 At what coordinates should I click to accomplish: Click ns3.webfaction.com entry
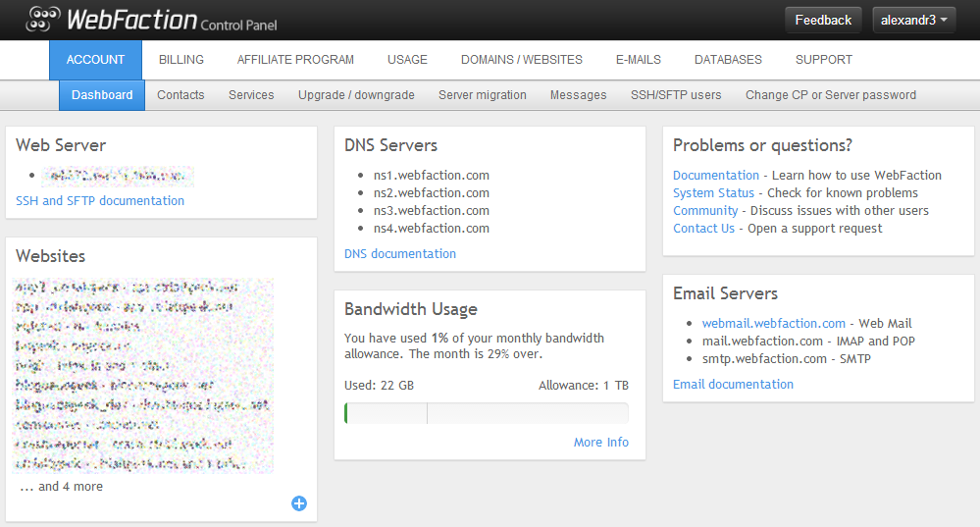click(x=432, y=211)
